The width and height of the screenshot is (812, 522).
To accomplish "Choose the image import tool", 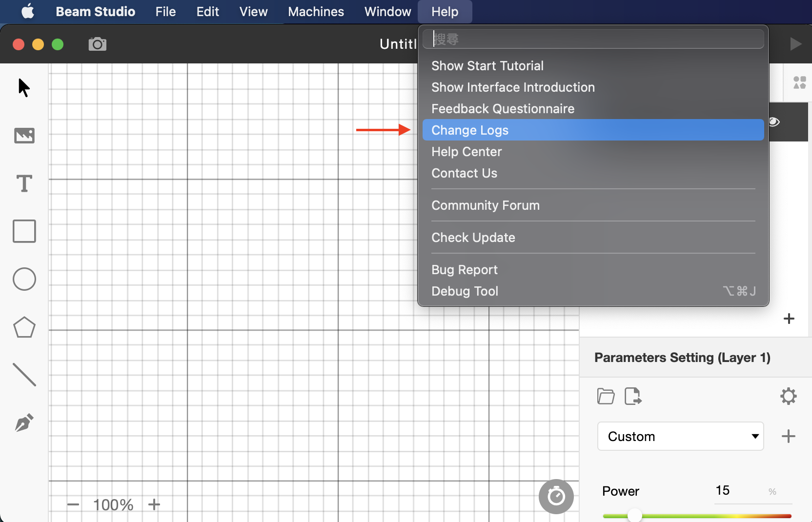I will [x=24, y=135].
